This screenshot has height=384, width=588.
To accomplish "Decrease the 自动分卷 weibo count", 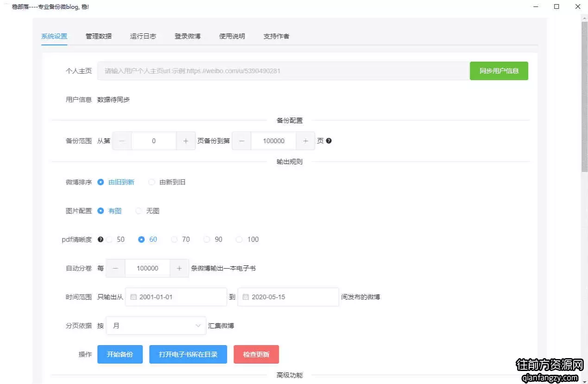I will coord(115,268).
